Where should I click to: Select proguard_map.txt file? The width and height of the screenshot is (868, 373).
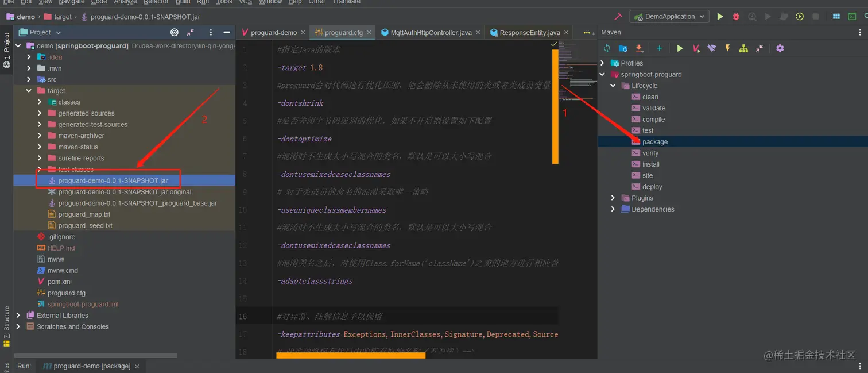(x=84, y=214)
